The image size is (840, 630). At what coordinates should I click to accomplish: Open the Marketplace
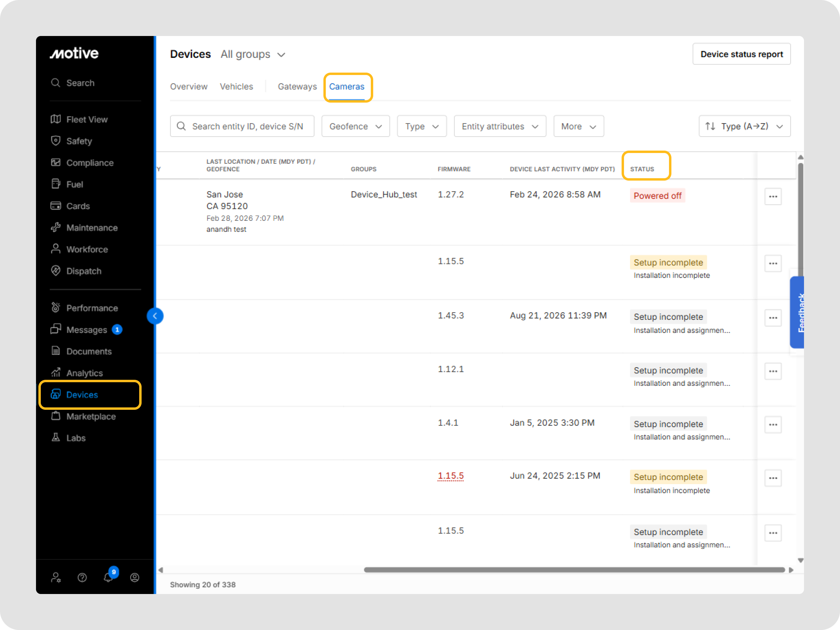pos(83,416)
